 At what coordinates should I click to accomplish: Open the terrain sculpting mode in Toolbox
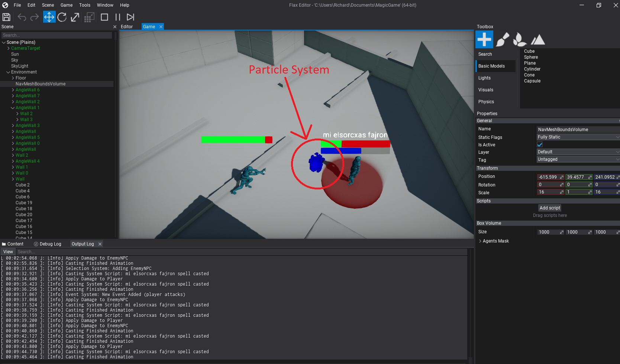537,39
